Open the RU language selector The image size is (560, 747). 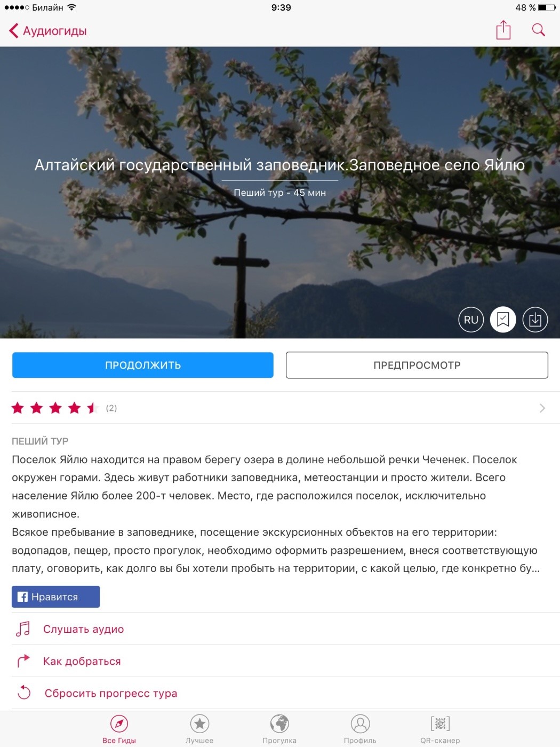pyautogui.click(x=471, y=320)
